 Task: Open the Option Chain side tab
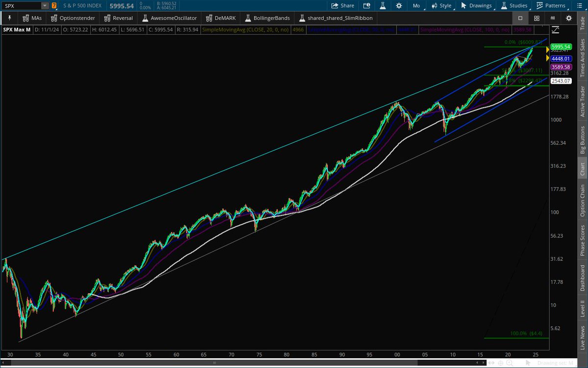[x=582, y=201]
